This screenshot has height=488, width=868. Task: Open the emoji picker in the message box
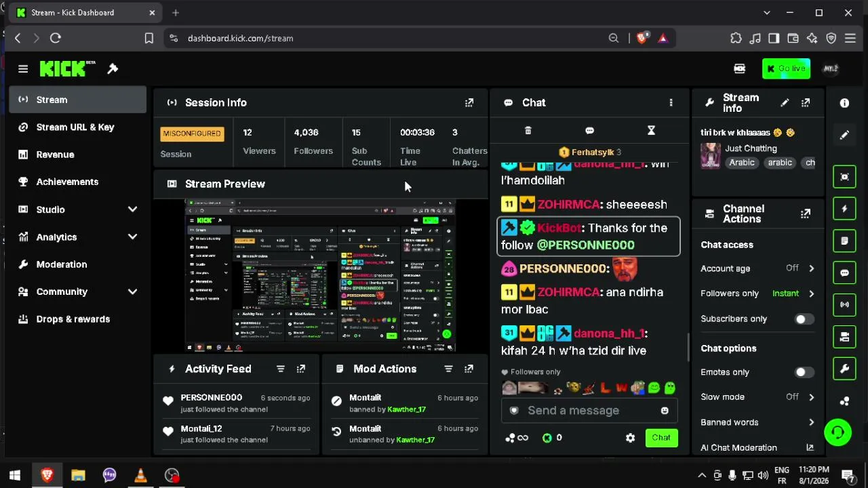665,411
